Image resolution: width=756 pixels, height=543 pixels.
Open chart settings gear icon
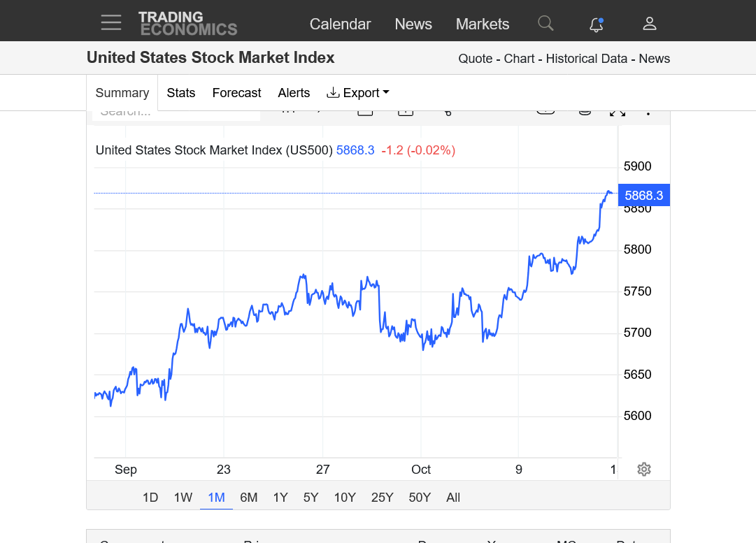(644, 469)
